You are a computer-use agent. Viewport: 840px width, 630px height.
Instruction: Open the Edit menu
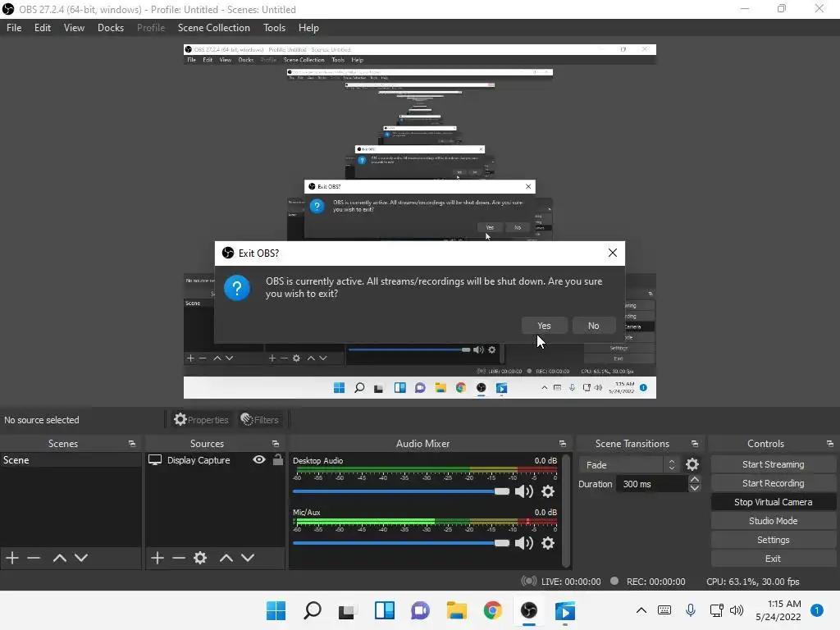[x=43, y=28]
